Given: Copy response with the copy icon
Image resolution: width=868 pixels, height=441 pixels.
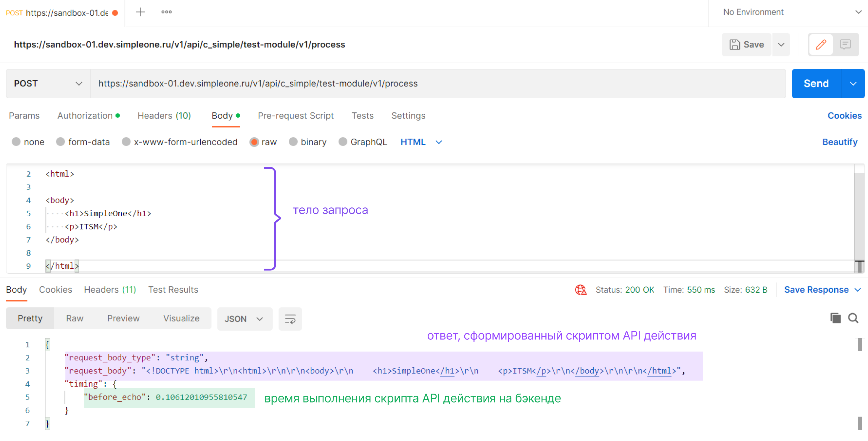Looking at the screenshot, I should tap(835, 318).
